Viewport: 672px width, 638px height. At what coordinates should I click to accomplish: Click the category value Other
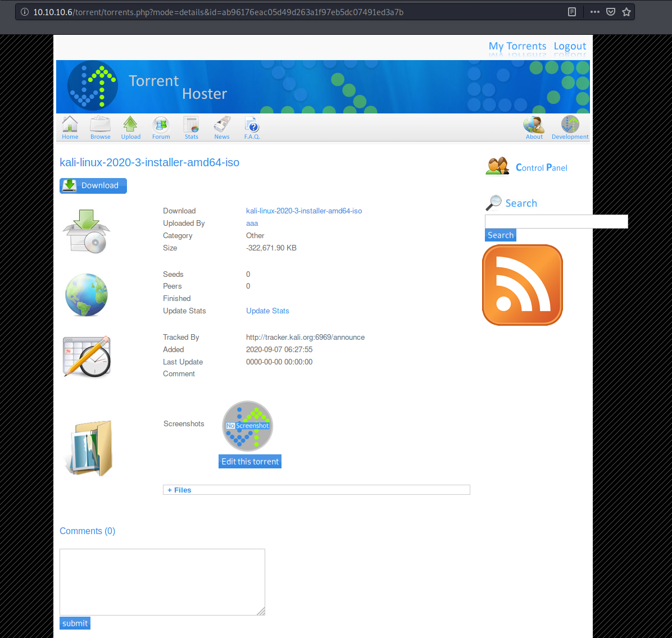(255, 236)
